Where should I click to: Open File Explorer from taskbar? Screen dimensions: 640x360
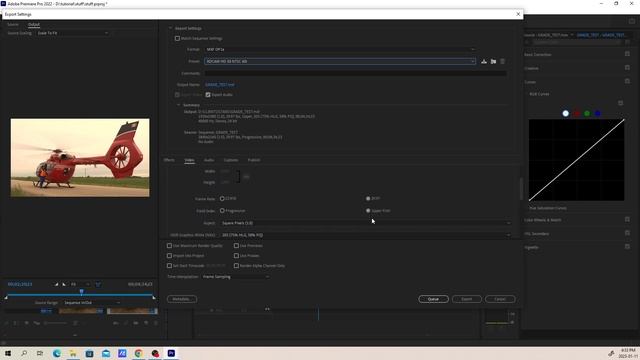click(x=73, y=353)
